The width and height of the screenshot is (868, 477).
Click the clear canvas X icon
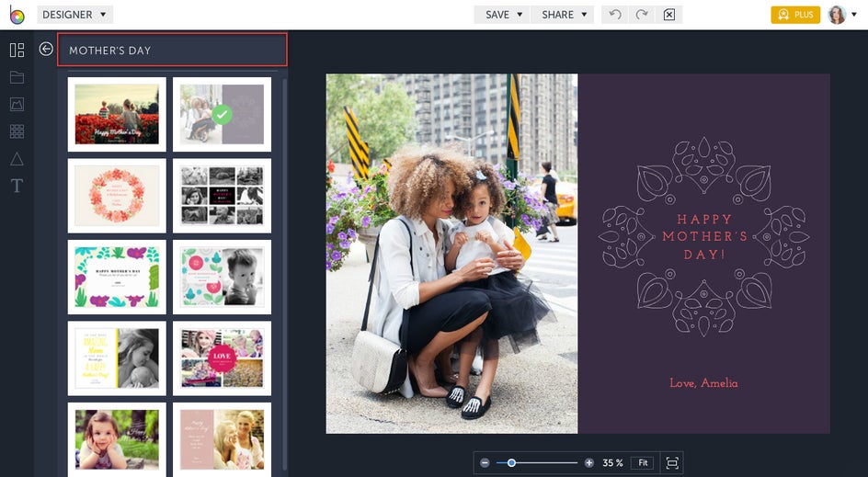pos(668,15)
